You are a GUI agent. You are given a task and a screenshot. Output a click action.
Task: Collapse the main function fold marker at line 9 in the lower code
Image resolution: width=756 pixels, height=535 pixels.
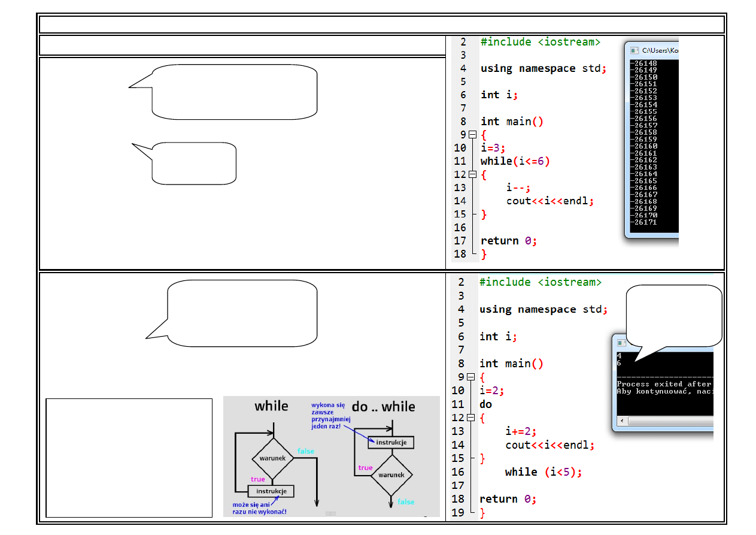(x=471, y=377)
